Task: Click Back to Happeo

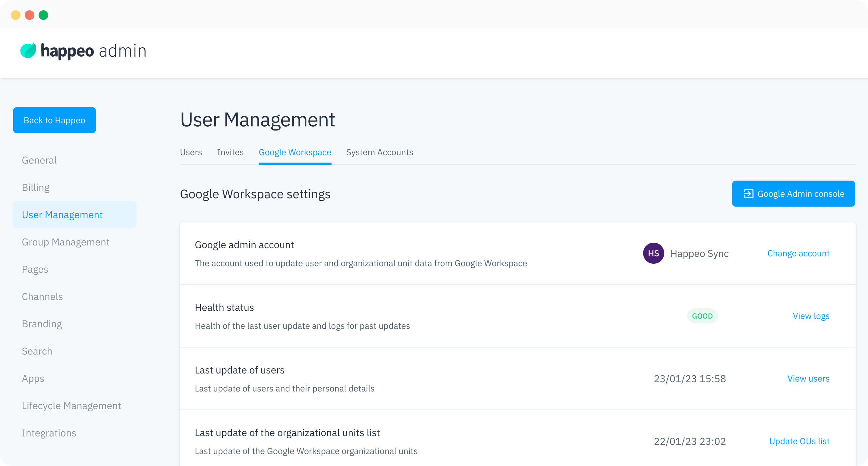Action: 54,120
